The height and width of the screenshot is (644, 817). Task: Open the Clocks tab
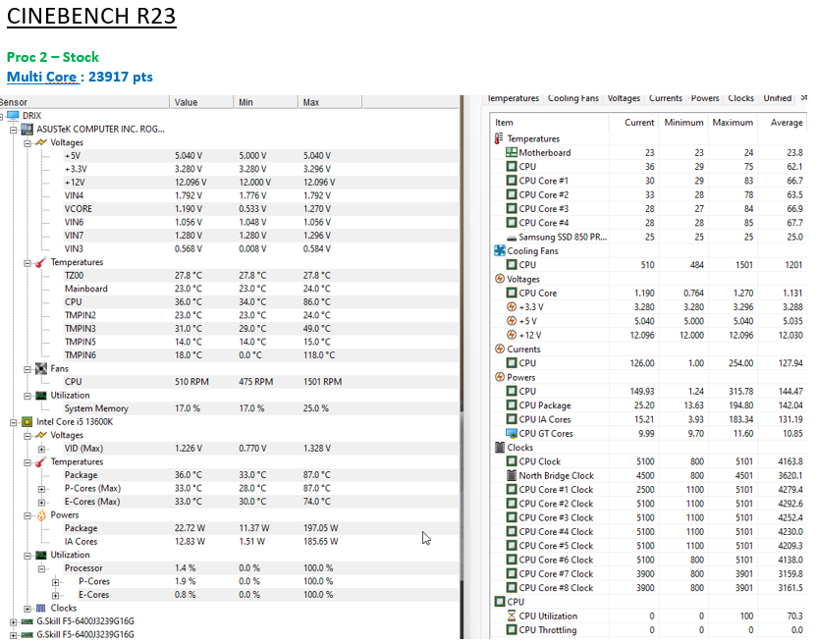741,98
